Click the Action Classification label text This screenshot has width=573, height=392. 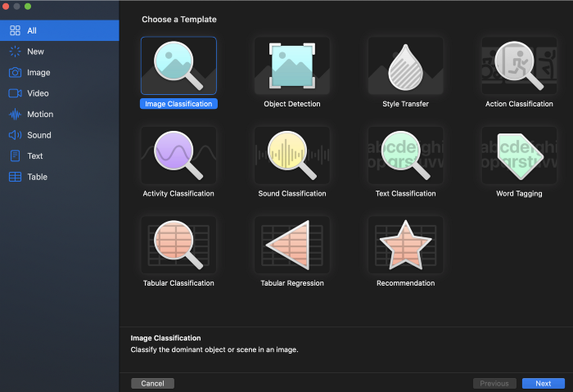click(519, 104)
